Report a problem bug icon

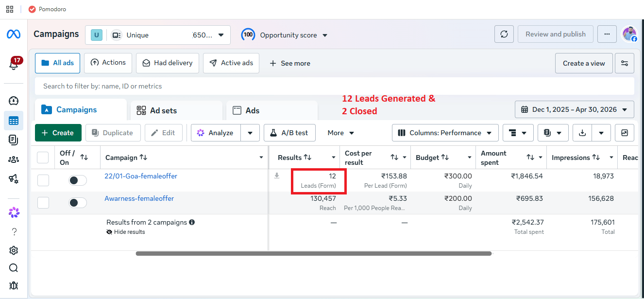14,285
